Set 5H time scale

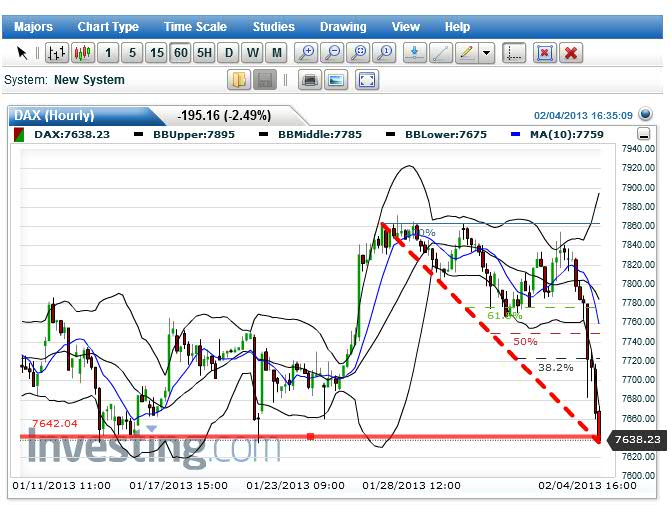[x=205, y=53]
